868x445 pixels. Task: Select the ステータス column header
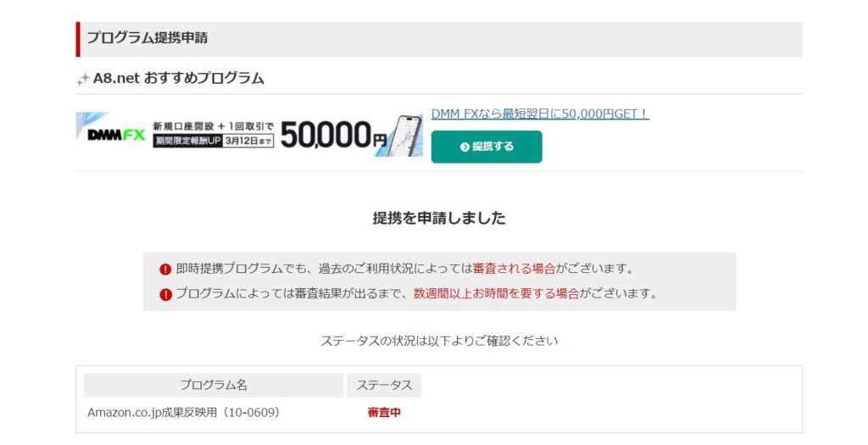pos(384,385)
